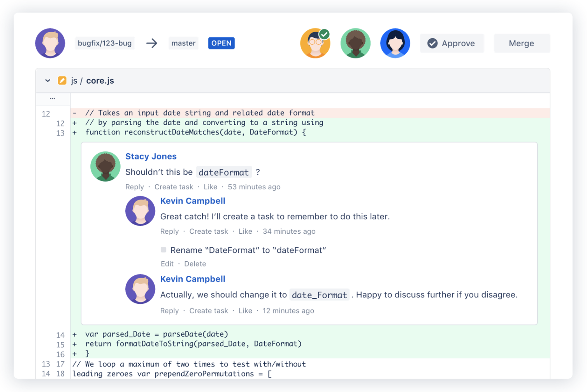Click the modified file icon beside core.js
The width and height of the screenshot is (587, 392).
point(62,80)
